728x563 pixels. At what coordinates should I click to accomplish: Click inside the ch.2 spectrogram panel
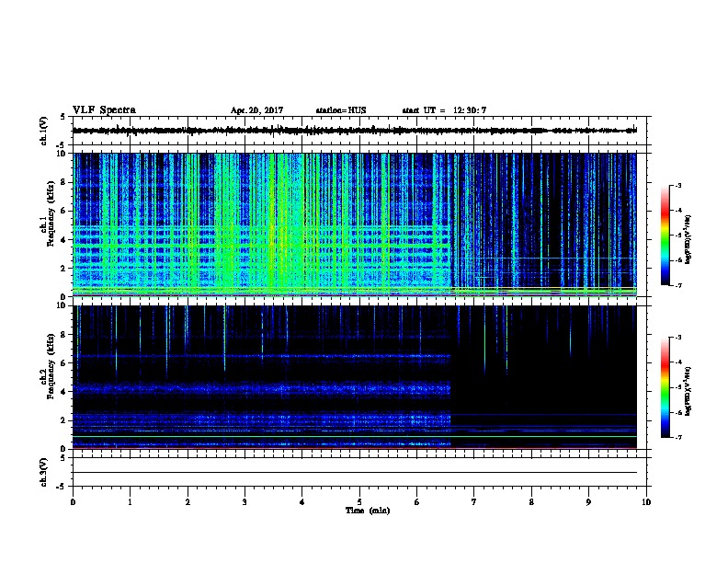point(354,377)
